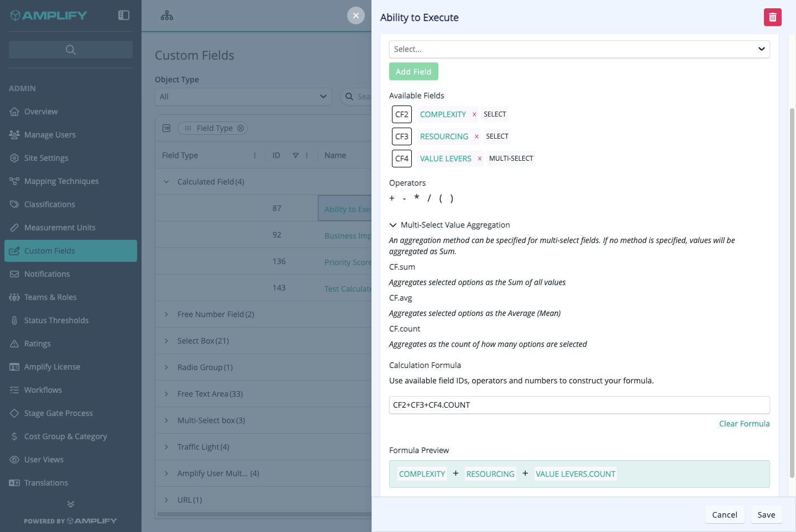
Task: Click the Ratings warning triangle icon
Action: tap(14, 344)
